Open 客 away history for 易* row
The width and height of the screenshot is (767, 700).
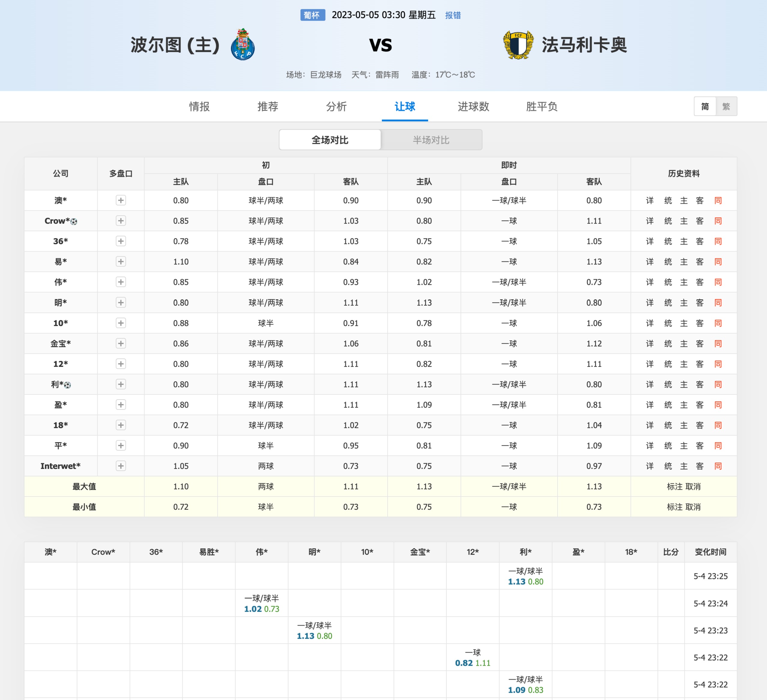pos(700,261)
